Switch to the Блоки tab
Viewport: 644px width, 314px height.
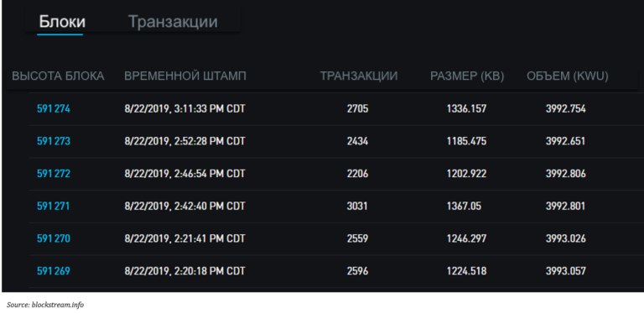tap(62, 21)
